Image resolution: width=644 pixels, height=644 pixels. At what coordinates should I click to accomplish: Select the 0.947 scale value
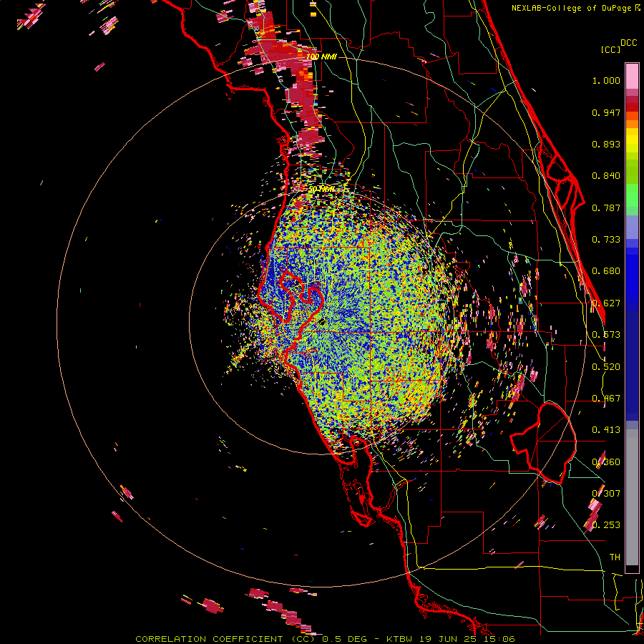(606, 112)
